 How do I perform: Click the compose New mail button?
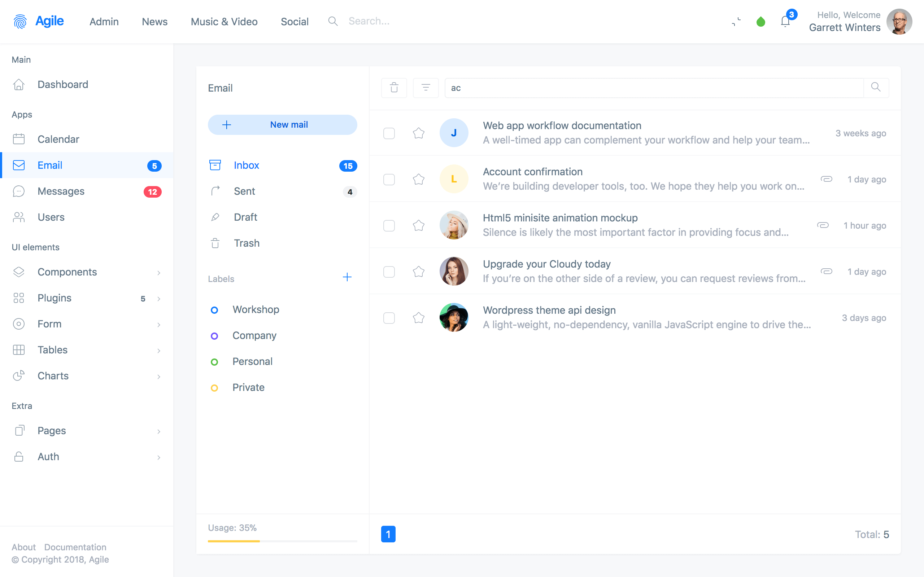pyautogui.click(x=282, y=124)
